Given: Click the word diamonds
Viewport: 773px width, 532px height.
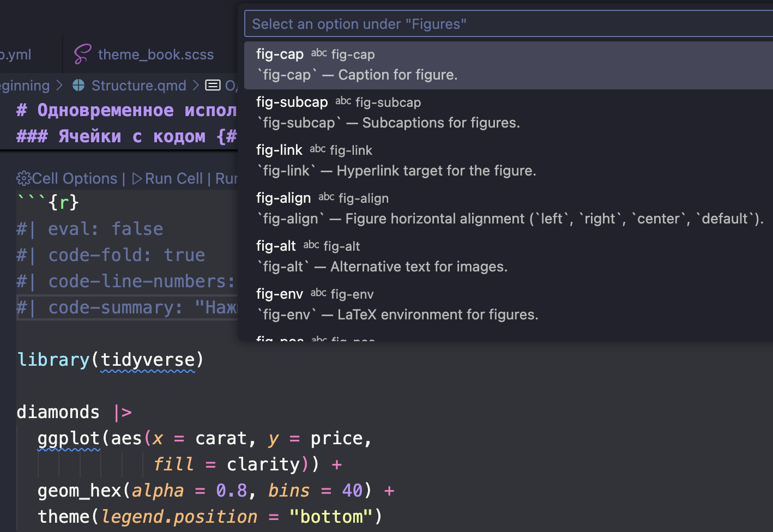Looking at the screenshot, I should [x=58, y=412].
